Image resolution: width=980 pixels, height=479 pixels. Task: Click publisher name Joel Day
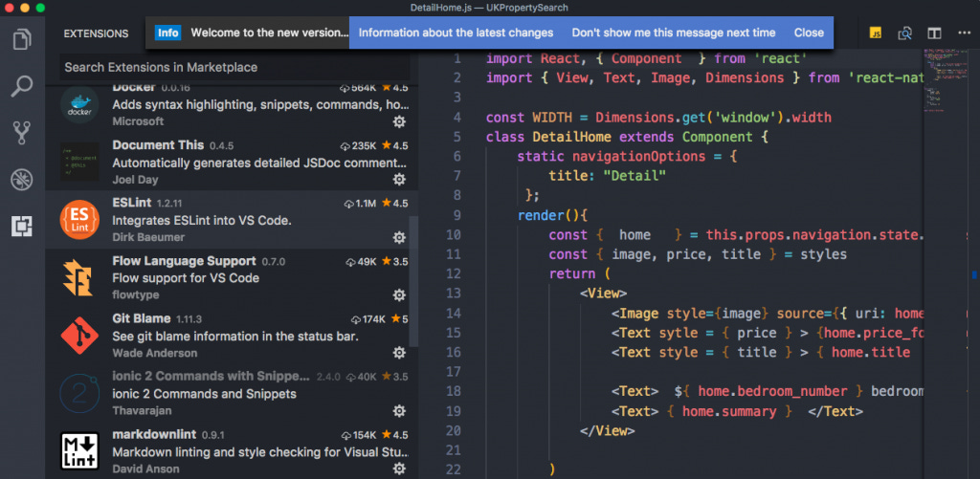(x=135, y=180)
